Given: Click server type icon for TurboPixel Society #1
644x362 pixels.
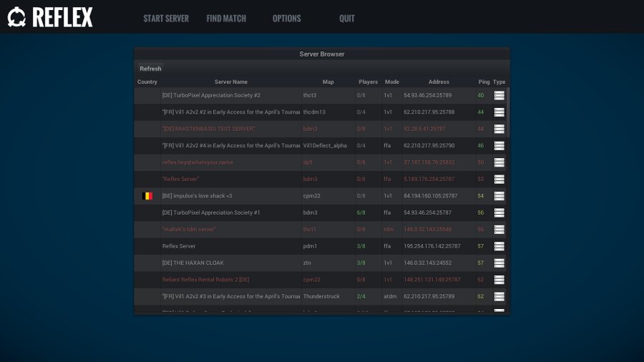Looking at the screenshot, I should [499, 212].
